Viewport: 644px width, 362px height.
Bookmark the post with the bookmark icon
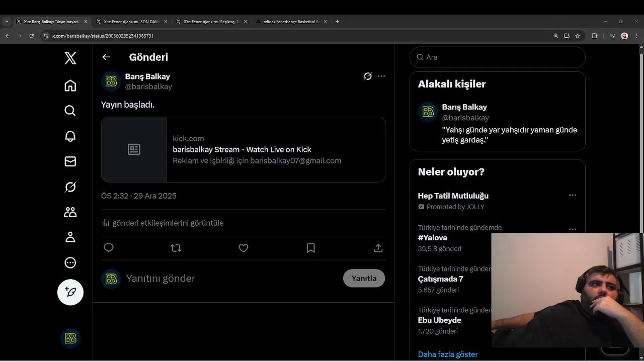pos(311,248)
